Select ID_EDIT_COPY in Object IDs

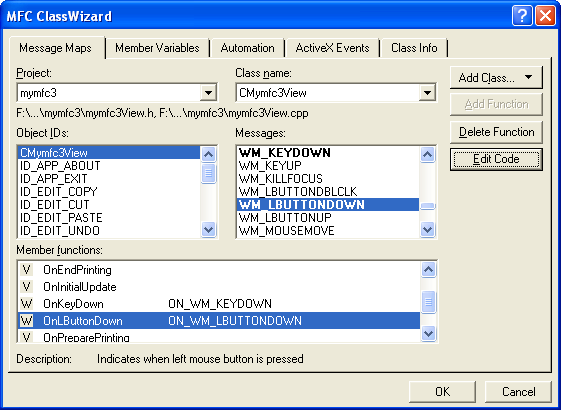point(109,192)
